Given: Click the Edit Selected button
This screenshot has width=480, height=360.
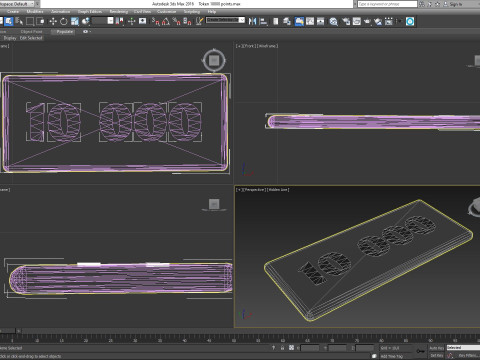Looking at the screenshot, I should [x=31, y=38].
